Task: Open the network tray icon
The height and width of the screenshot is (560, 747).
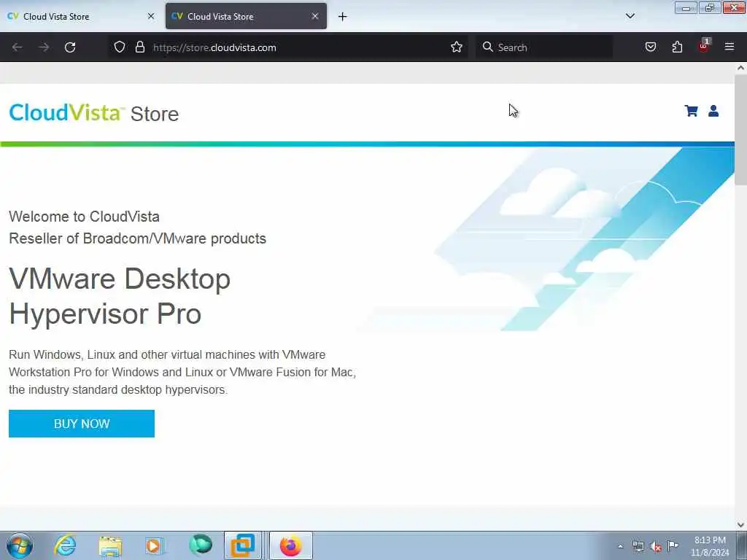Action: pyautogui.click(x=638, y=546)
